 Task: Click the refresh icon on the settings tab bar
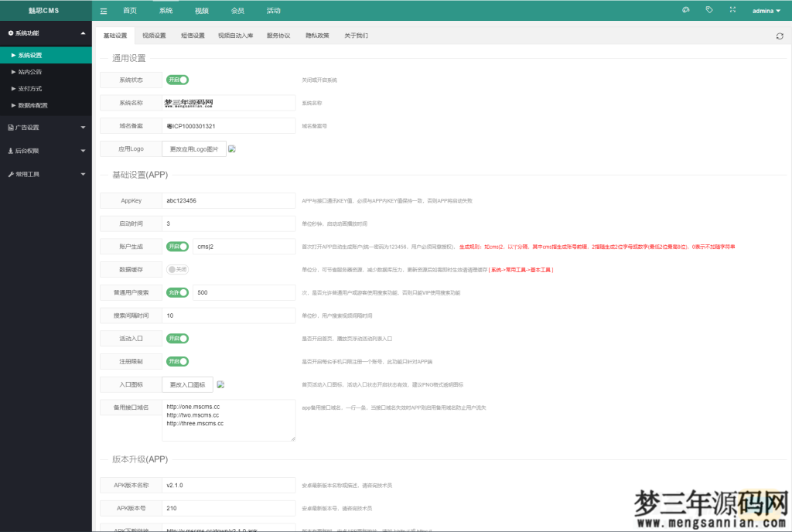coord(780,35)
